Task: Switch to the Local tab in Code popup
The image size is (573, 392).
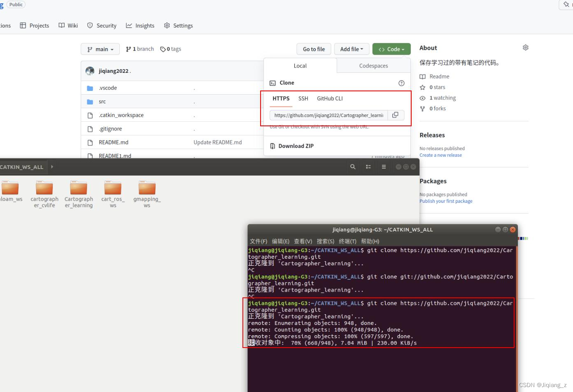Action: point(300,66)
